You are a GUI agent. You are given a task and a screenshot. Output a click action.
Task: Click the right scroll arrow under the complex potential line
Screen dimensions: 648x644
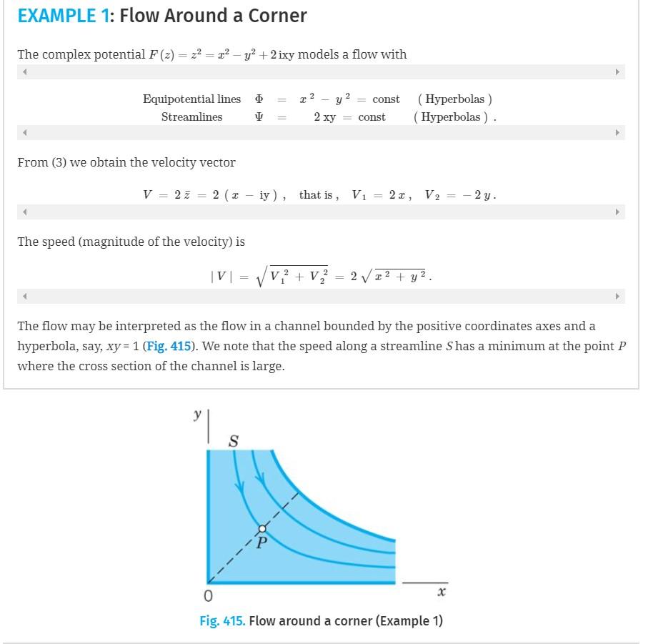(618, 71)
